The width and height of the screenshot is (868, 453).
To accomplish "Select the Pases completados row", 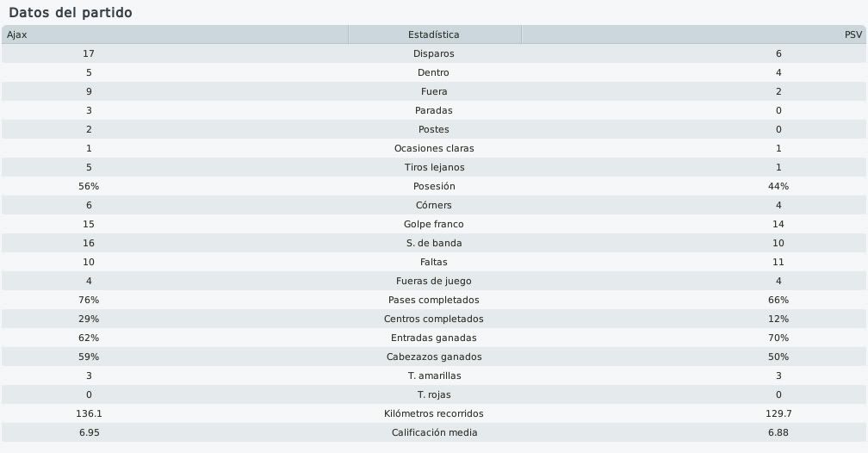I will (434, 301).
